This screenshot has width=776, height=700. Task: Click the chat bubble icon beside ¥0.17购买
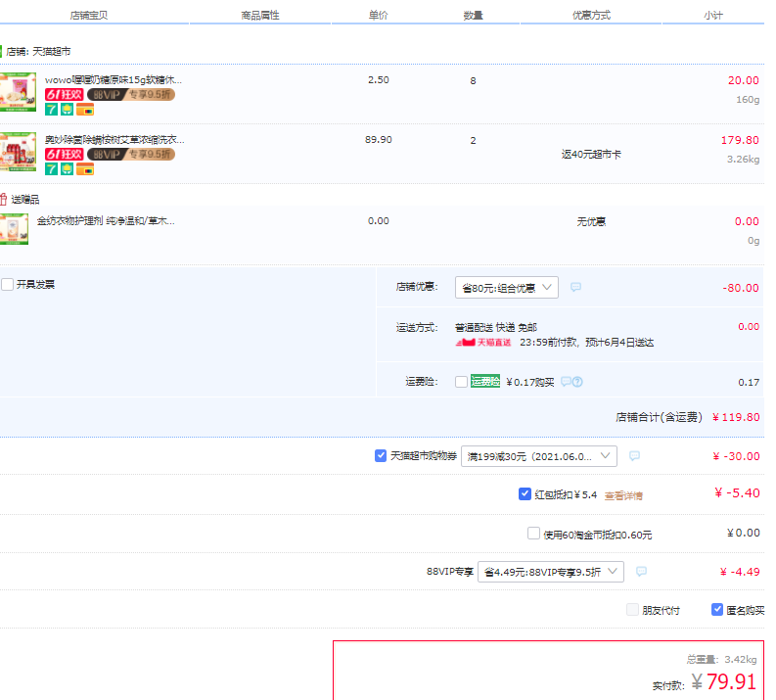566,382
